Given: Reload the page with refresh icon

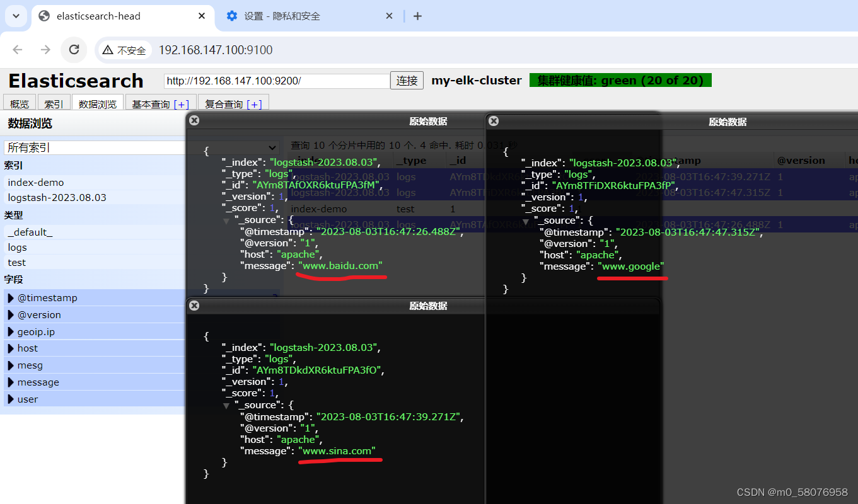Looking at the screenshot, I should tap(74, 50).
